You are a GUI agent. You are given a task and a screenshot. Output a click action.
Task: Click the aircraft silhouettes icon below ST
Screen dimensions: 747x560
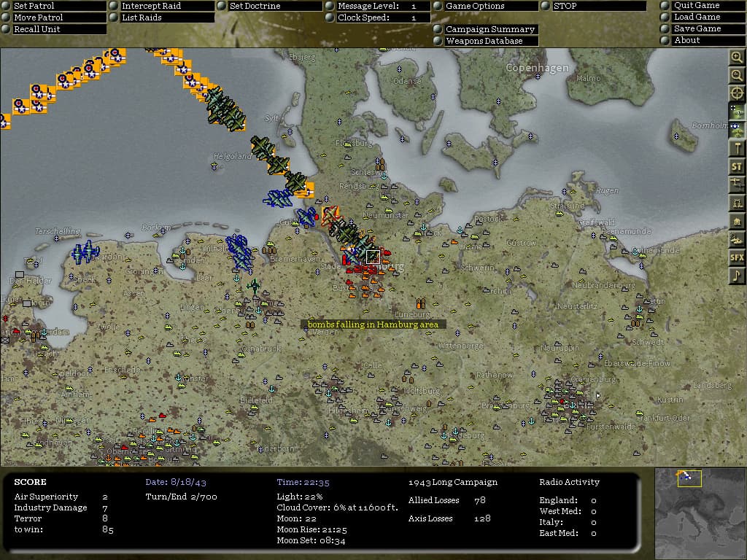737,184
